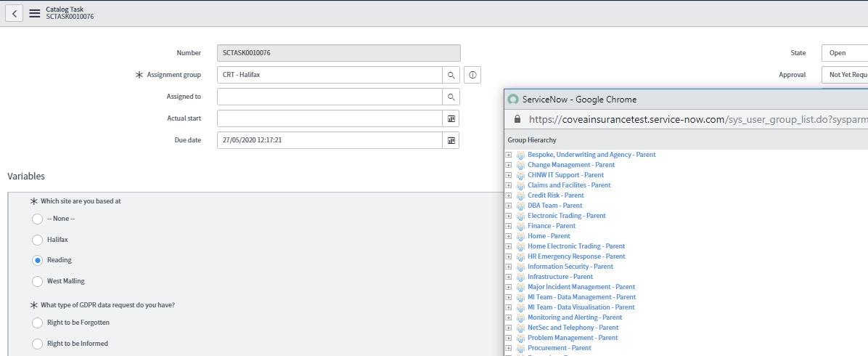The width and height of the screenshot is (868, 356).
Task: Click the back arrow button
Action: [15, 13]
